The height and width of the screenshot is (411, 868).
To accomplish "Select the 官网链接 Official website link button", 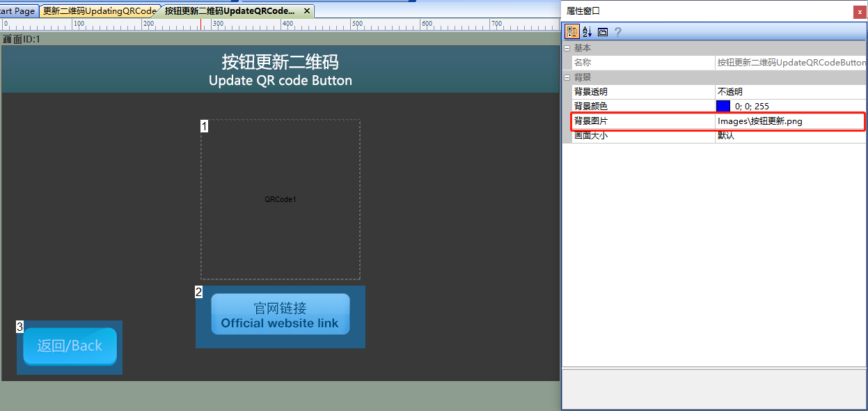I will click(x=281, y=315).
